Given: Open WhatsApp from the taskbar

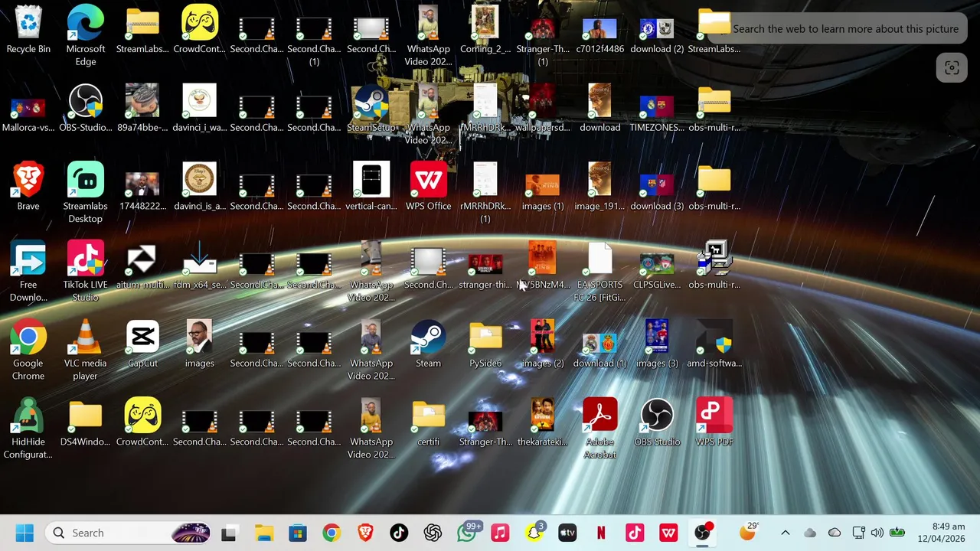Looking at the screenshot, I should (x=467, y=533).
